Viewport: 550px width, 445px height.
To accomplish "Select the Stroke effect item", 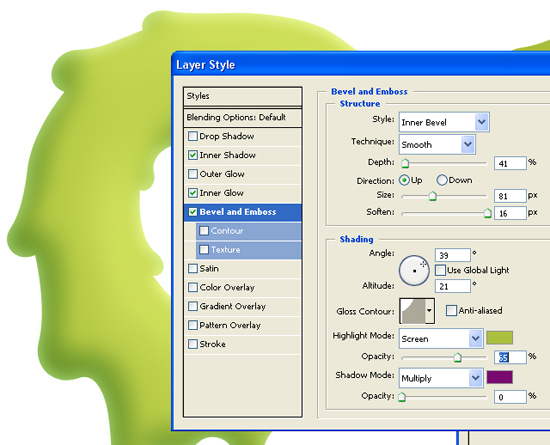I will pos(242,344).
